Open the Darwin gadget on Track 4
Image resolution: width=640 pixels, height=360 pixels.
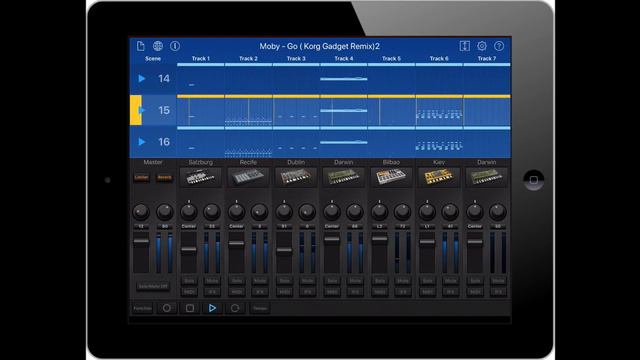click(344, 177)
